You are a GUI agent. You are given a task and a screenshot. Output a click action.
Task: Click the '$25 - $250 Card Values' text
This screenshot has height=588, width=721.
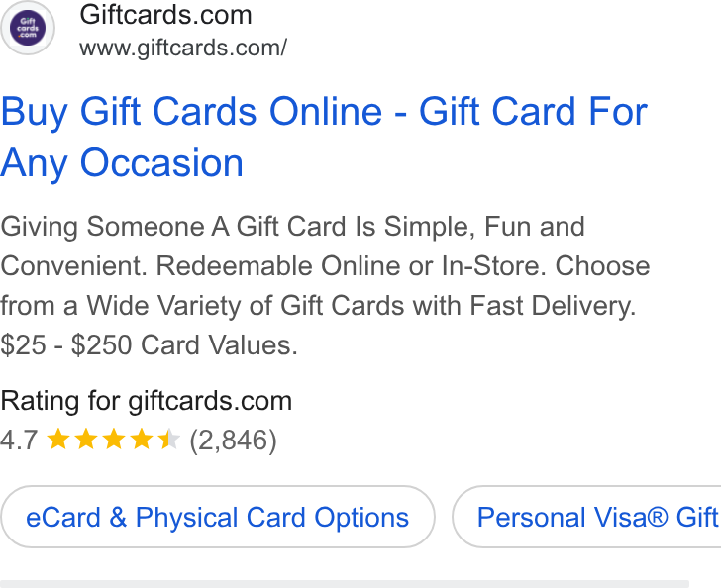tap(149, 344)
